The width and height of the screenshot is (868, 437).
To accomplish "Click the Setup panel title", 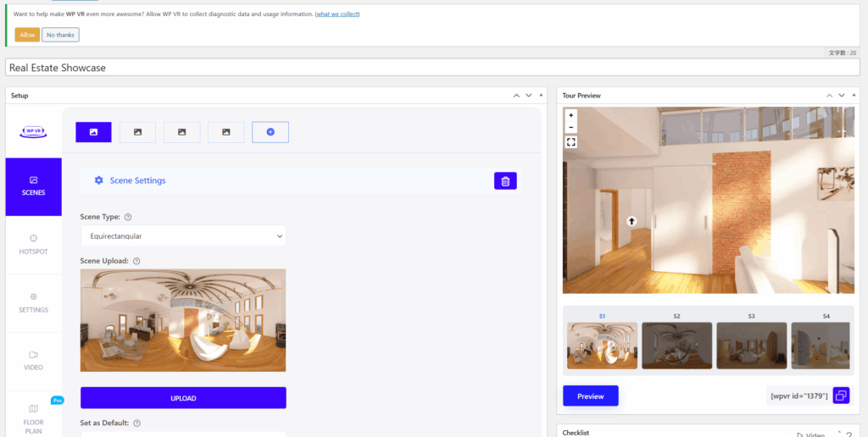I will click(19, 96).
